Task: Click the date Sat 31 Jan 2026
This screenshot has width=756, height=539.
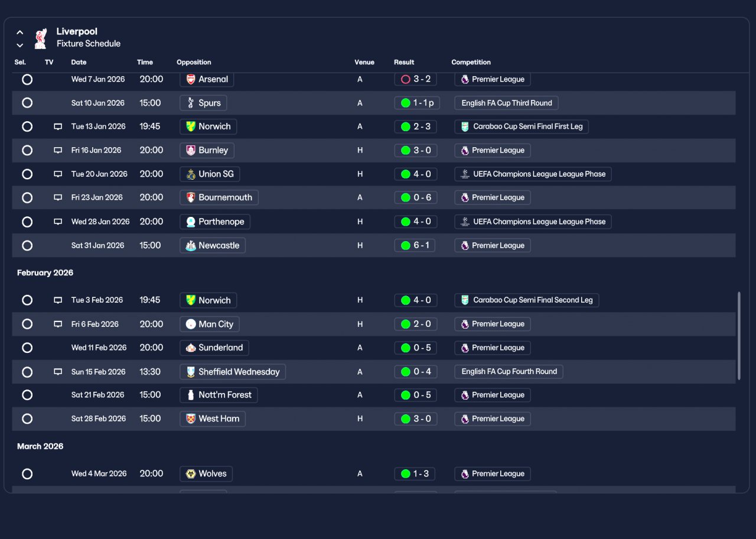Action: [97, 245]
